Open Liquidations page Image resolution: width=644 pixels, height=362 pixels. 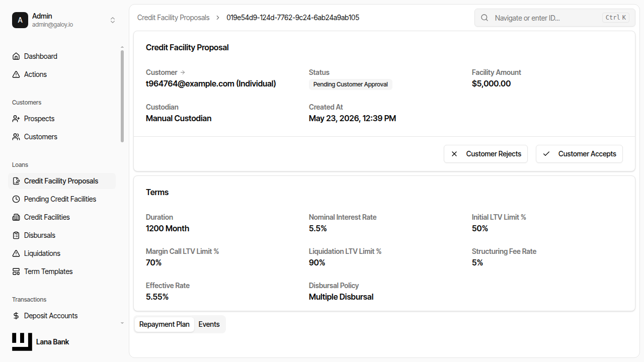pos(62,253)
